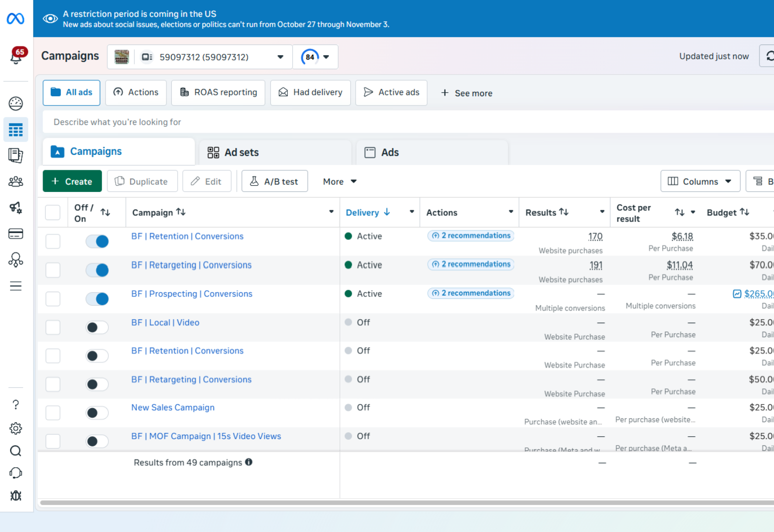Image resolution: width=774 pixels, height=532 pixels.
Task: Open the Results column options arrow
Action: click(x=602, y=212)
